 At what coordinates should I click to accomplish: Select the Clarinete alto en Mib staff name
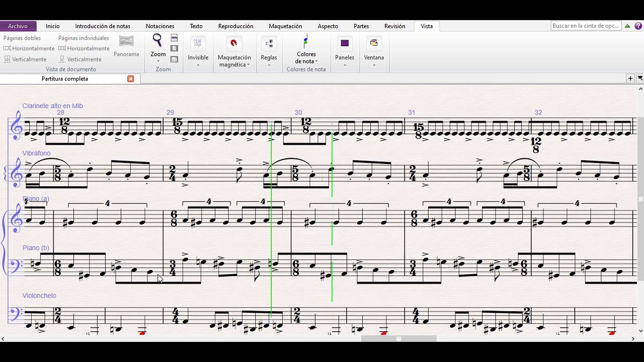coord(52,106)
